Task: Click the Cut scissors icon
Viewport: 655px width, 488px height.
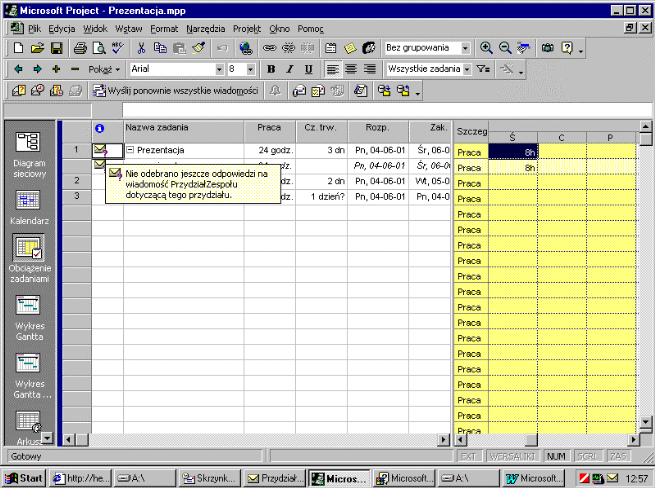Action: 141,48
